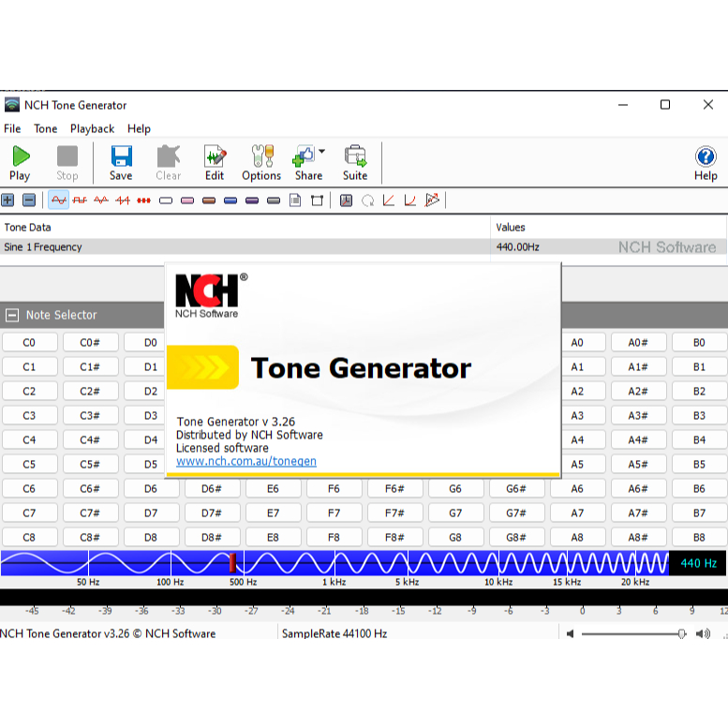
Task: Select the Sine 1 Frequency row
Action: (364, 247)
